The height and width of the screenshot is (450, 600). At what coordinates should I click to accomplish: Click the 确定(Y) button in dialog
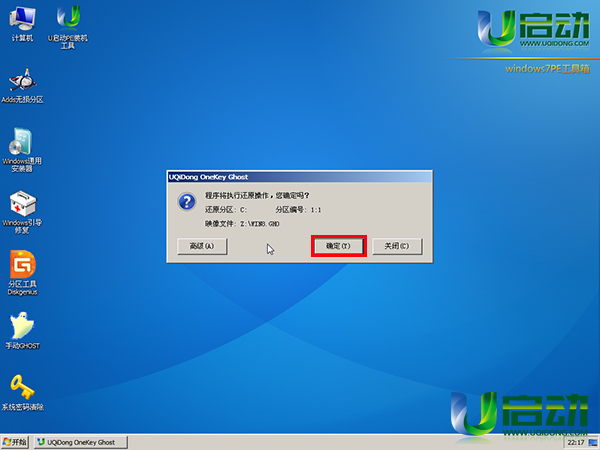338,246
